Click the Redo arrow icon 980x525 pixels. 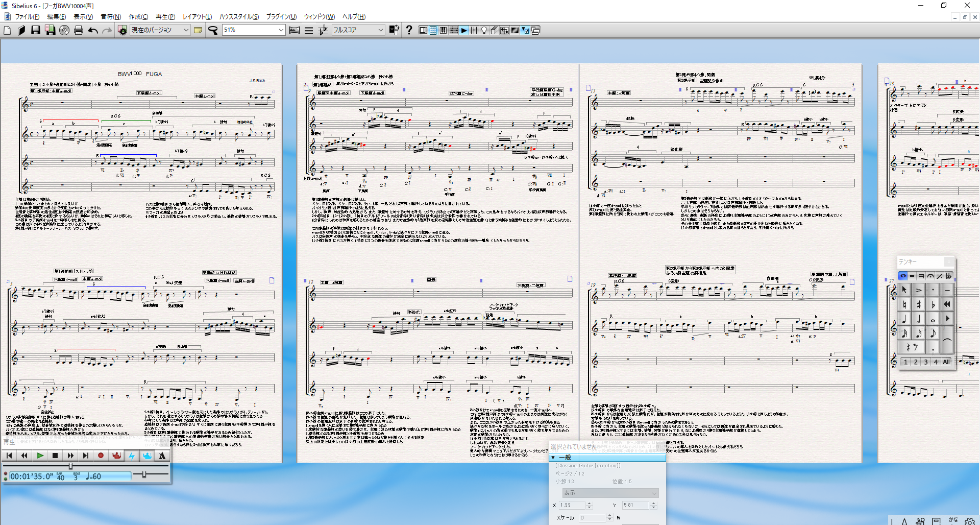click(107, 30)
